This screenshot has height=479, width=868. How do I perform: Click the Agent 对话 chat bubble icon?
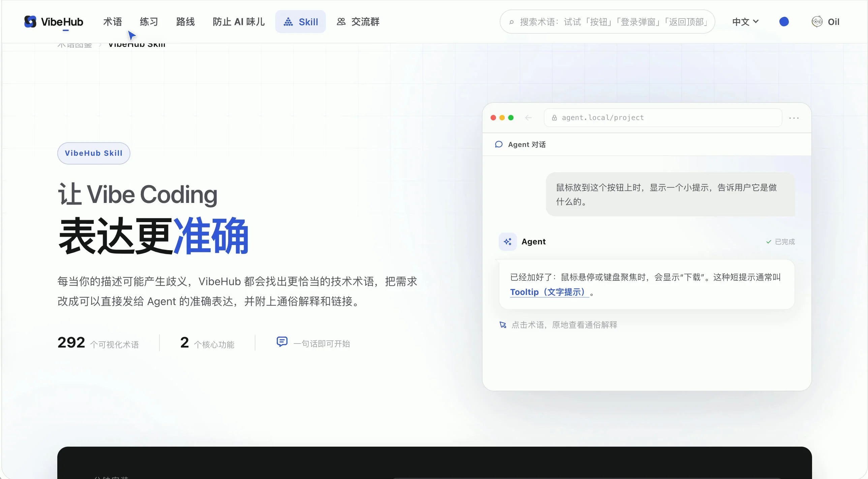click(499, 144)
